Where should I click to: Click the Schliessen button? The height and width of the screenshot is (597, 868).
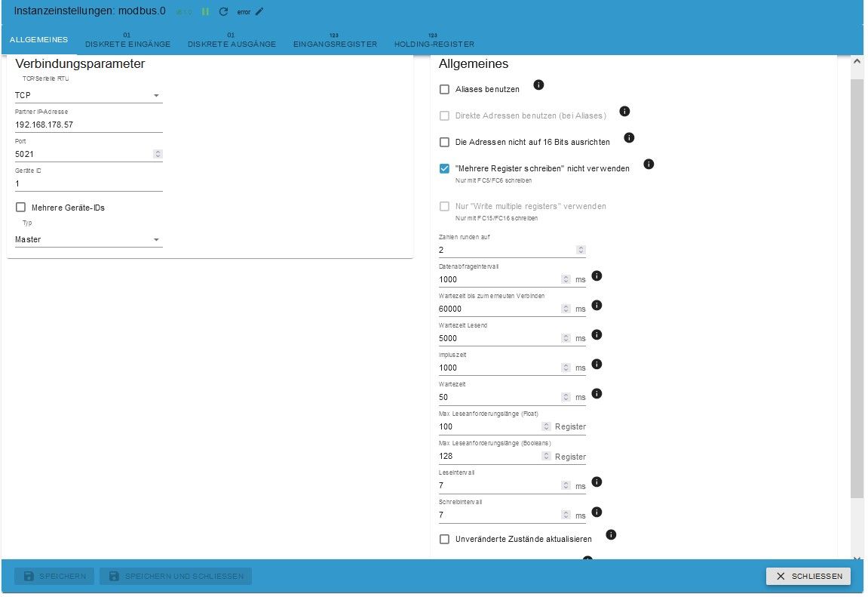[x=808, y=576]
